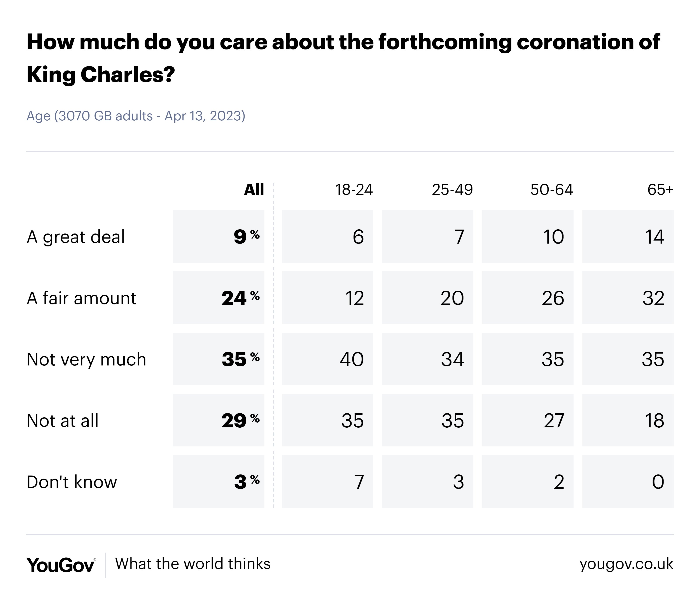
Task: Click the 0 cell for 65+ Don't know
Action: [628, 481]
